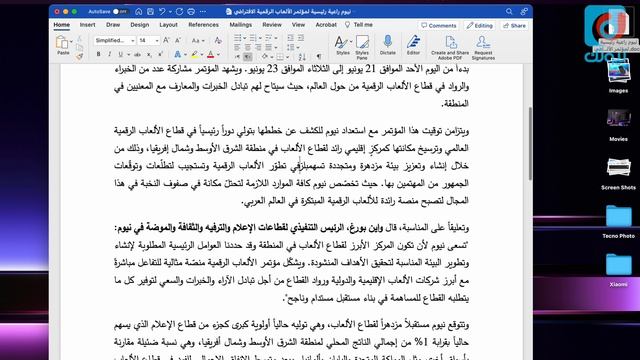The image size is (640, 360).
Task: Open the Styles Pane
Action: click(362, 47)
